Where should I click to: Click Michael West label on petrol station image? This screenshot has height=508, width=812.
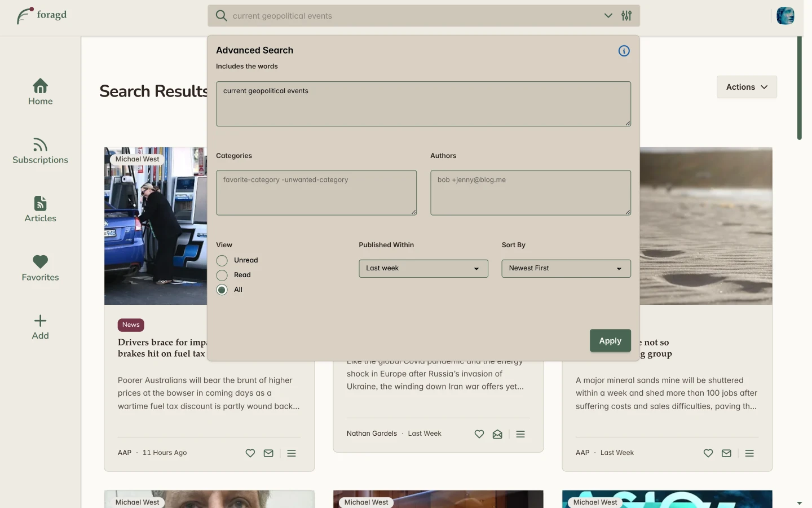(137, 160)
